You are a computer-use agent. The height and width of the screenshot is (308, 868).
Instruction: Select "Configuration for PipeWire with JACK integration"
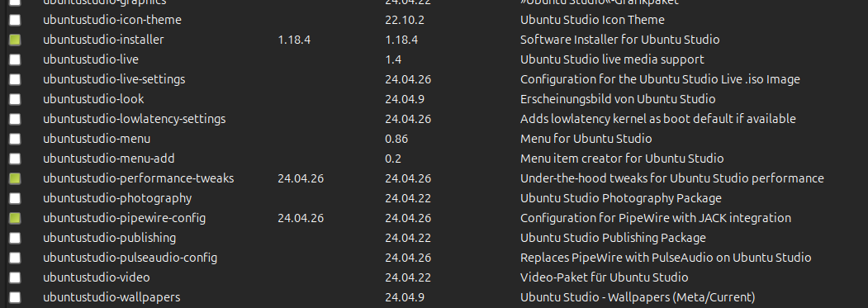(x=656, y=218)
